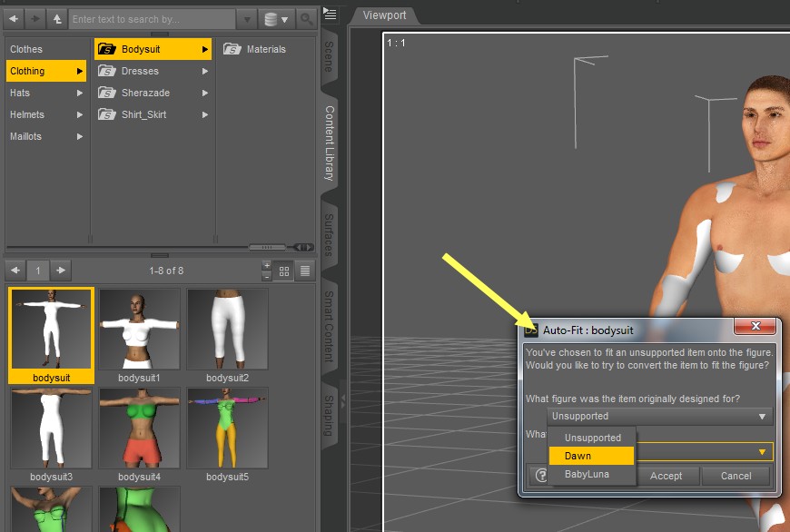Open the original figure dropdown showing Unsupported
This screenshot has width=790, height=532.
(x=659, y=416)
